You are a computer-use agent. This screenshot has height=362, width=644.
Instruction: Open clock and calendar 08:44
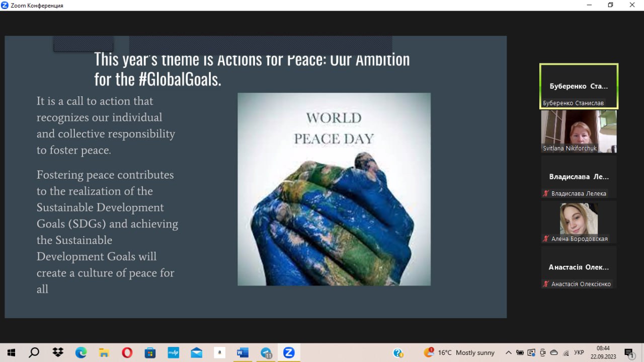603,352
